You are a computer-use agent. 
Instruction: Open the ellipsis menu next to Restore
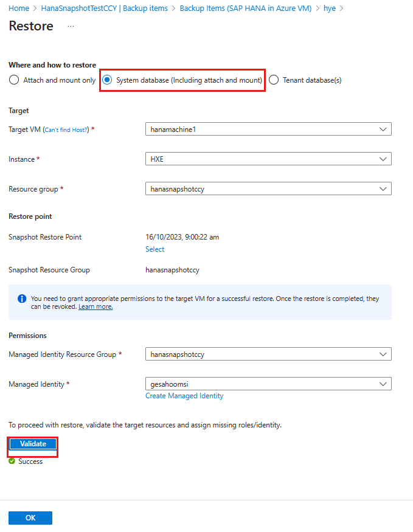coord(71,27)
